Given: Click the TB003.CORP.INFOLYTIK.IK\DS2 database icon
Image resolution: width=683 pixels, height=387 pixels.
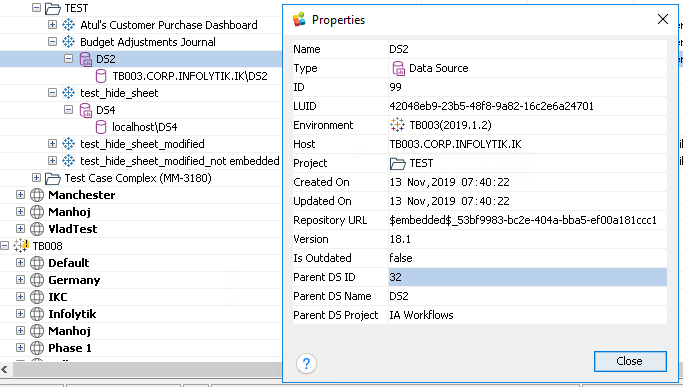Looking at the screenshot, I should tap(101, 76).
